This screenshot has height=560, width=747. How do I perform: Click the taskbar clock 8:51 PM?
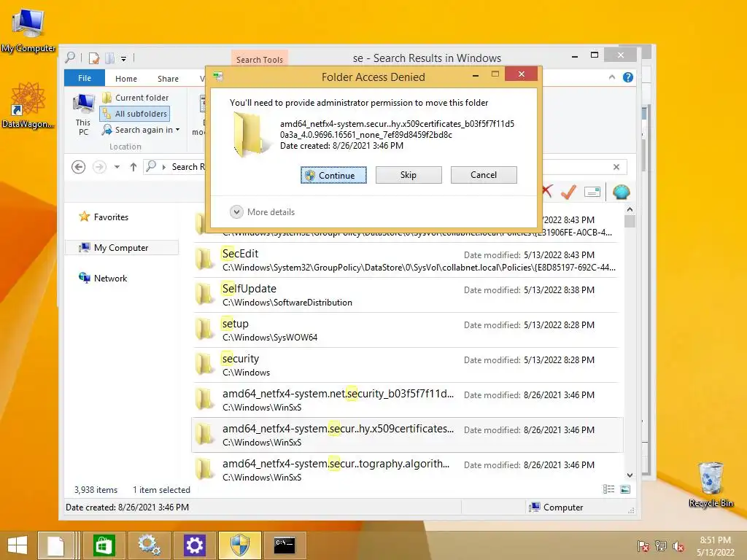[716, 545]
